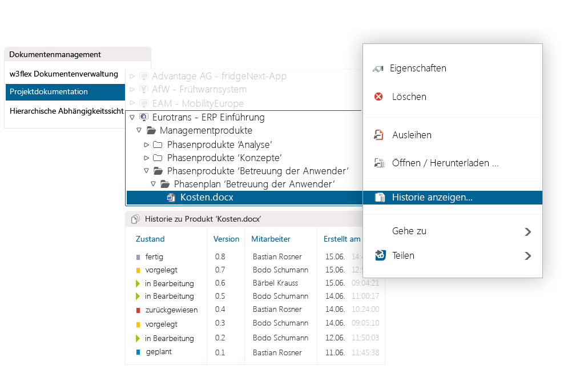Open Hierarchische Abhängigkeitssicht view

coord(66,111)
